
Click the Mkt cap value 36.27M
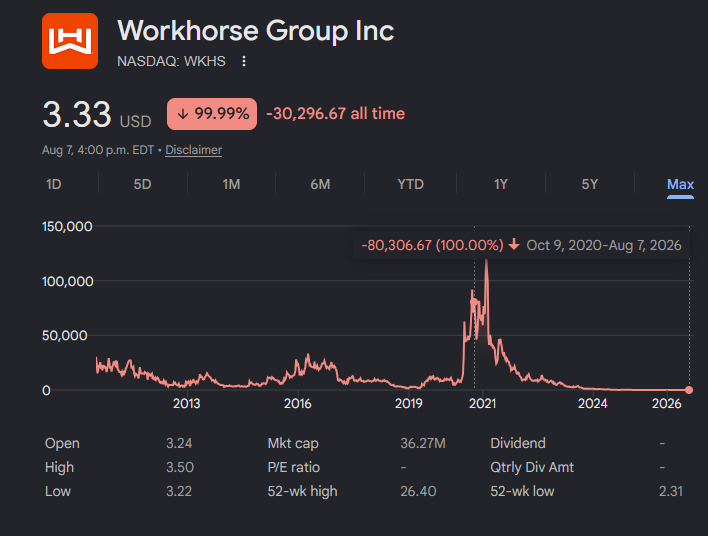click(423, 443)
